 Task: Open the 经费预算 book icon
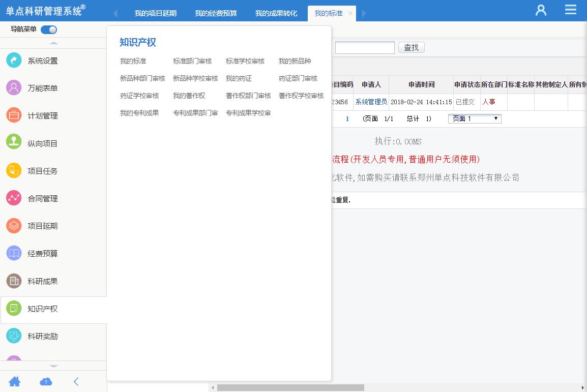[14, 253]
